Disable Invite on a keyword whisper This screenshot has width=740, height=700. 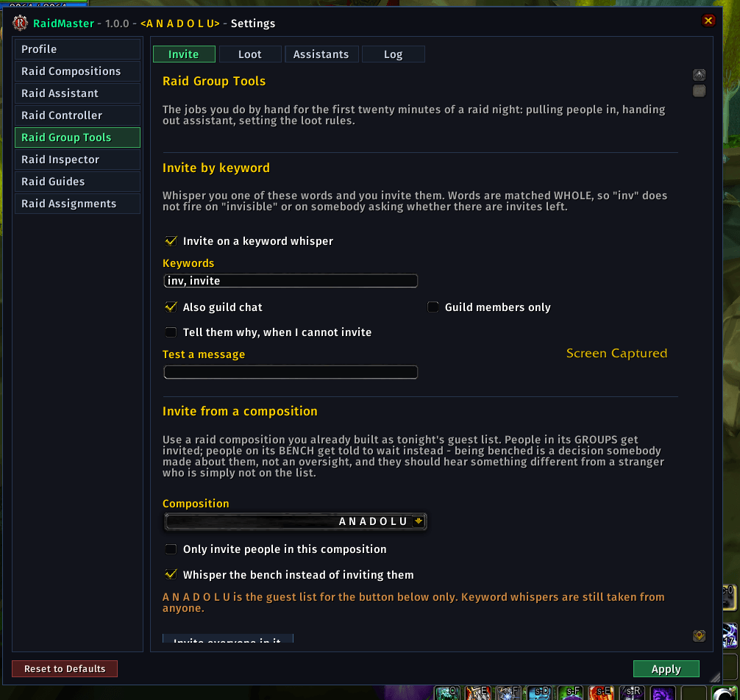pos(171,241)
